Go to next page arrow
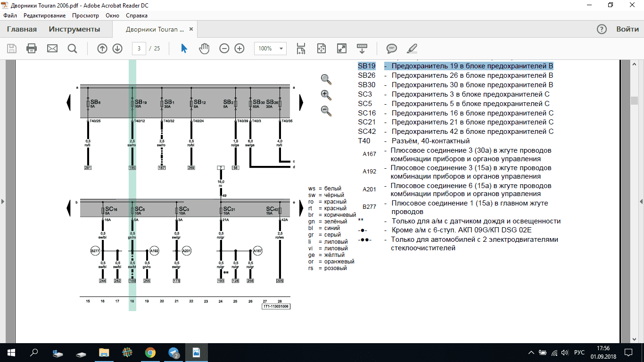The image size is (644, 362). pos(117,48)
